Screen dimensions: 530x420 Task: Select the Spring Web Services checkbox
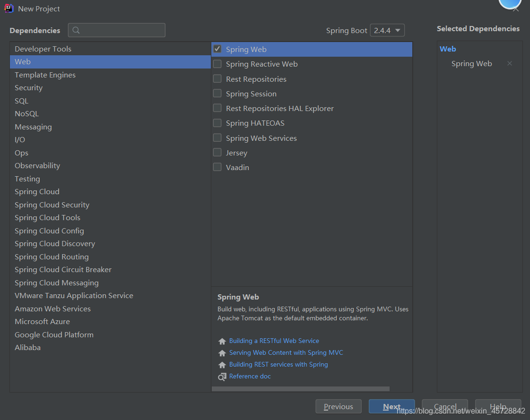click(217, 138)
